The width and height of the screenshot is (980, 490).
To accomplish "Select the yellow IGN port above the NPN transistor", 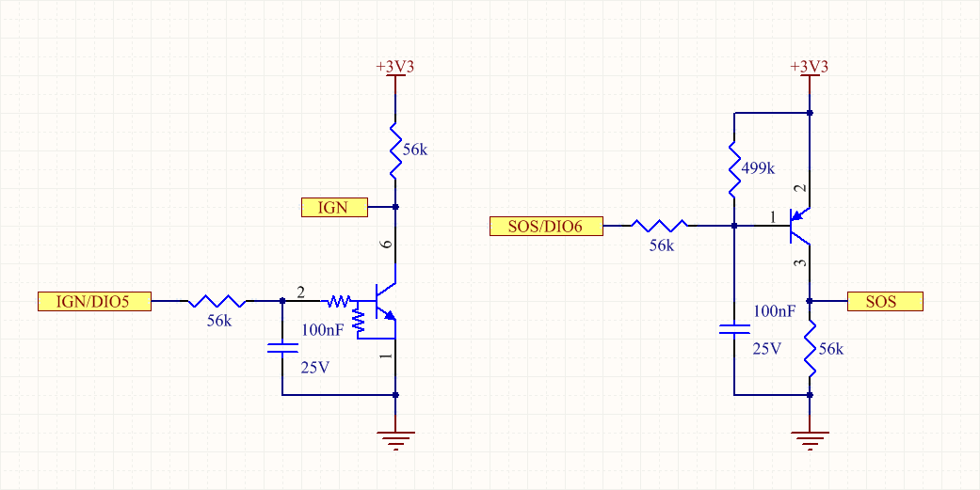I will click(334, 207).
